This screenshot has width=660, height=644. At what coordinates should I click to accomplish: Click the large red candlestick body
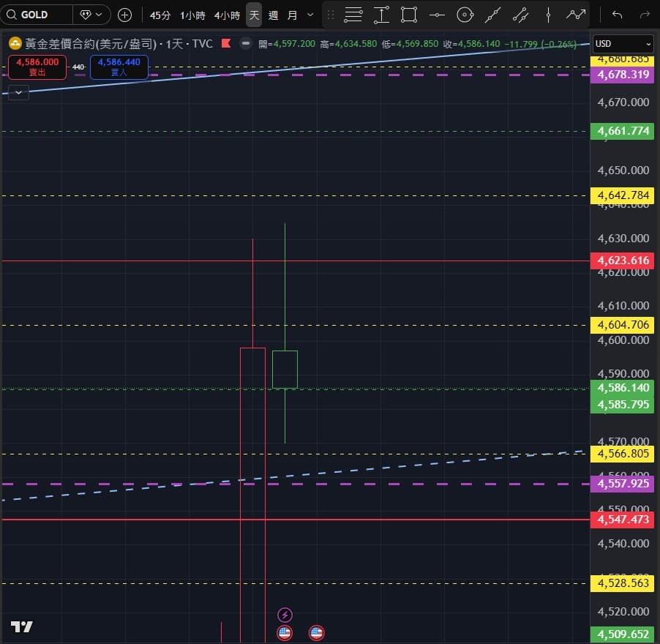pyautogui.click(x=252, y=495)
